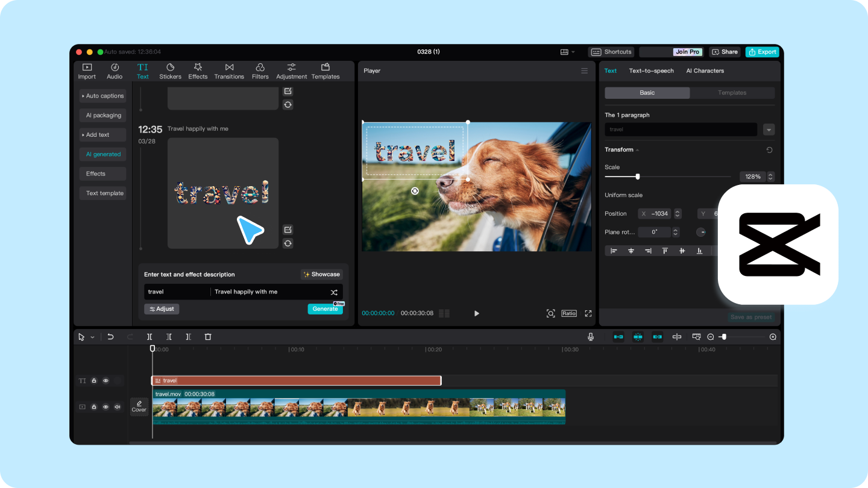This screenshot has width=868, height=488.
Task: Split the clip at the playhead
Action: 149,337
